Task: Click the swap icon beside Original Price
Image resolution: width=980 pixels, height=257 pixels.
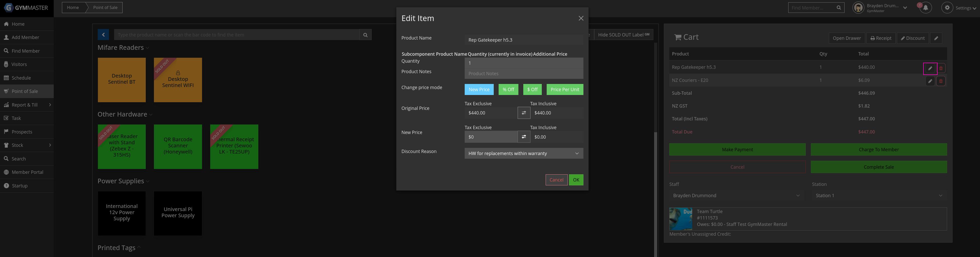Action: pyautogui.click(x=524, y=113)
